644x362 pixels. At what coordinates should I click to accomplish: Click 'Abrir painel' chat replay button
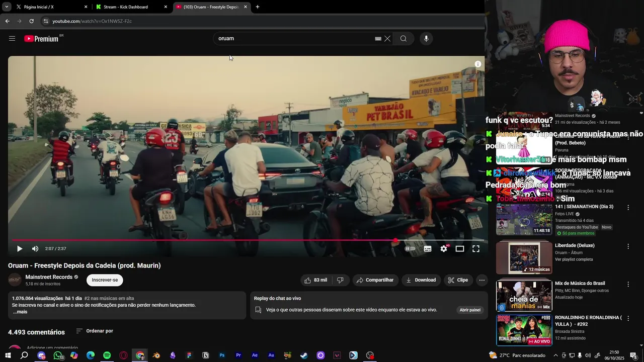(x=470, y=310)
